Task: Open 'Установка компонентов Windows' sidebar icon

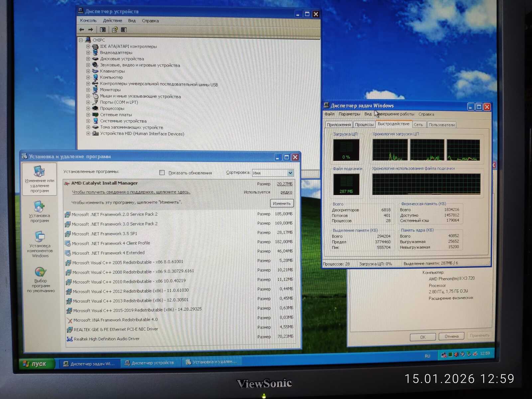Action: [x=40, y=236]
